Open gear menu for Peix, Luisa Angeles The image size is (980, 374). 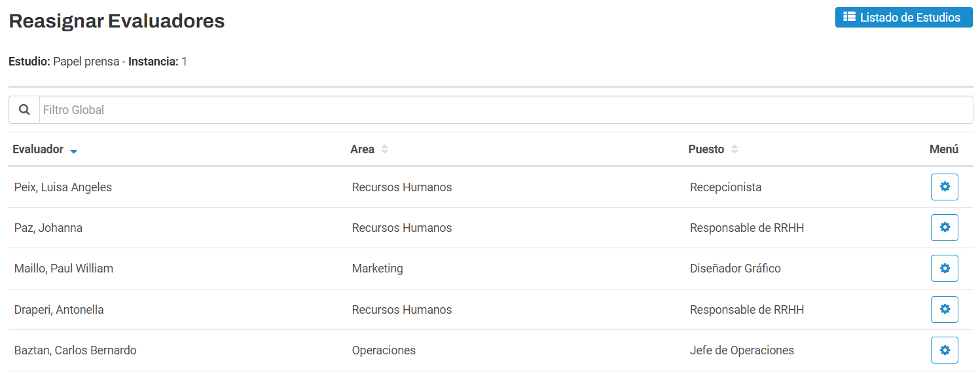(944, 187)
